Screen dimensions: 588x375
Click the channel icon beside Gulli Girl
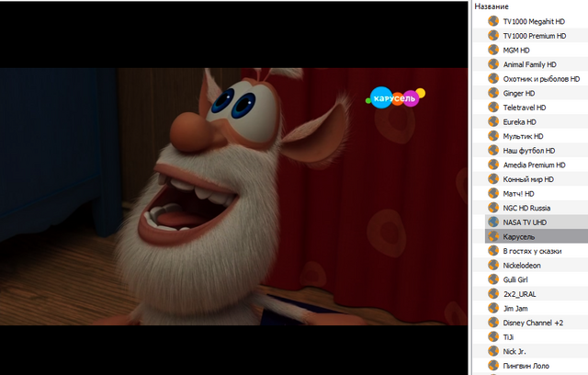pyautogui.click(x=493, y=279)
